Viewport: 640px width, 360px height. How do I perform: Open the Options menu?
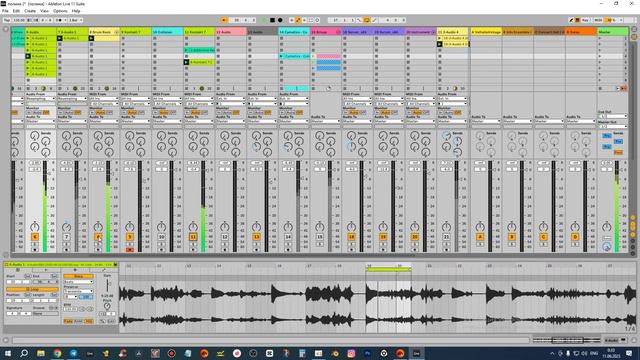(x=60, y=11)
